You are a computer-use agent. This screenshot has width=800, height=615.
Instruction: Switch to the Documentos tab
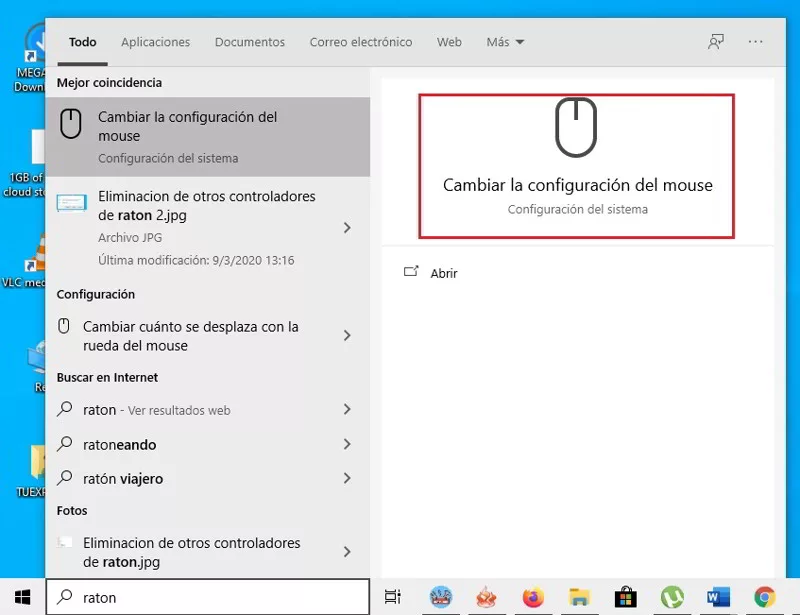[x=249, y=41]
